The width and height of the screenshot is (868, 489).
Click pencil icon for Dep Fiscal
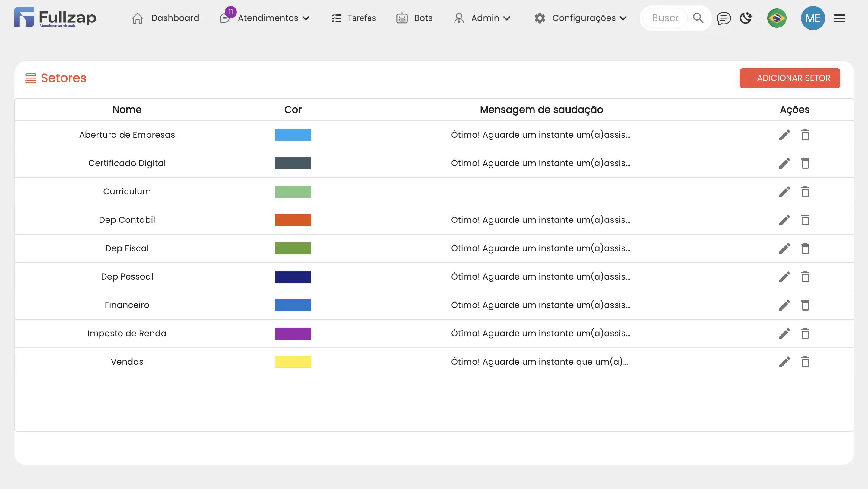(784, 248)
